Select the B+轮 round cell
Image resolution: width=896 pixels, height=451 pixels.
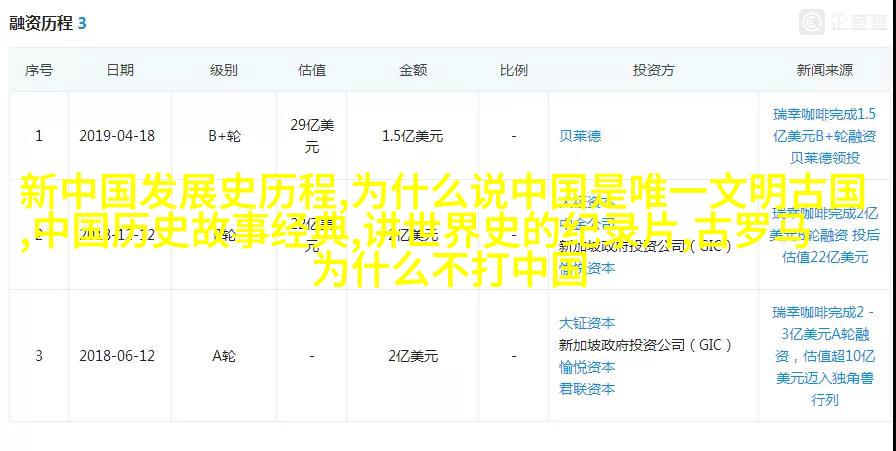coord(224,136)
